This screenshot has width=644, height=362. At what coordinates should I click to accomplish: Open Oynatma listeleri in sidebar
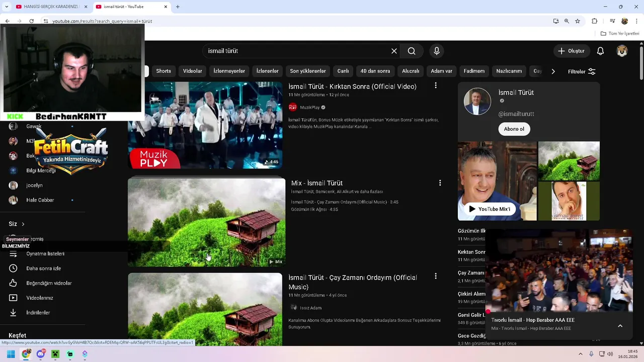(45, 254)
